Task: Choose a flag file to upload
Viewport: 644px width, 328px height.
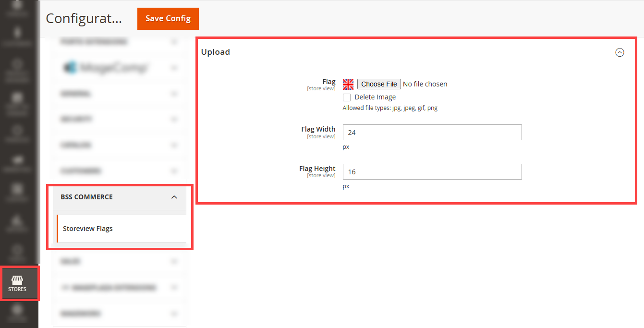Action: pos(379,84)
